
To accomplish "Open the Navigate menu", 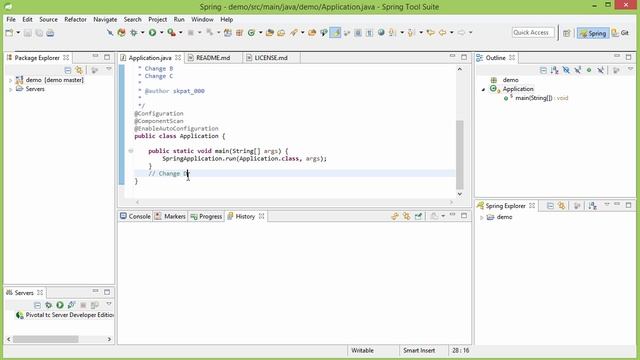I will tap(105, 19).
